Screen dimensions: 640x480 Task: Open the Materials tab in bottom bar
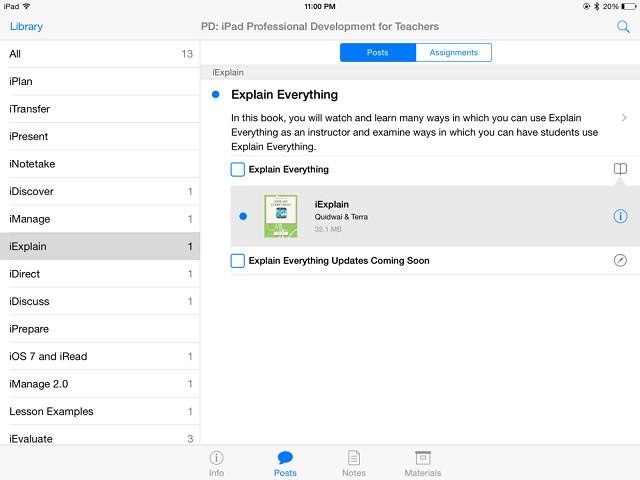tap(422, 464)
